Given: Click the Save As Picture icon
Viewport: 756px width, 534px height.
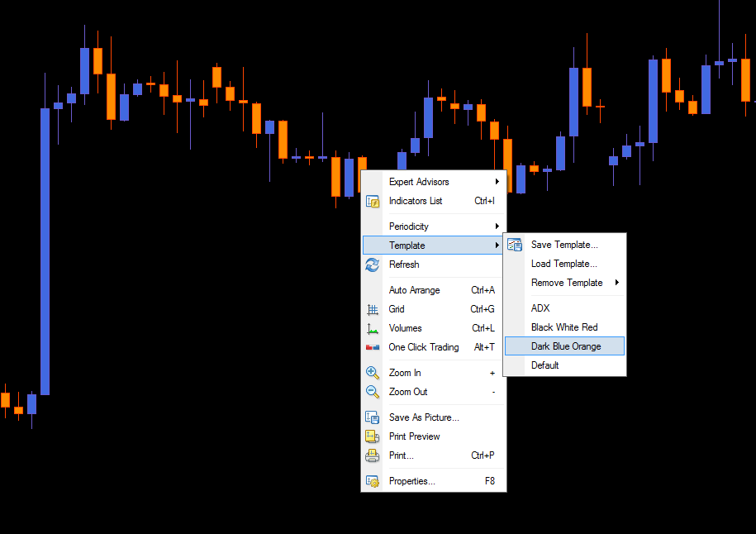Looking at the screenshot, I should pos(372,417).
